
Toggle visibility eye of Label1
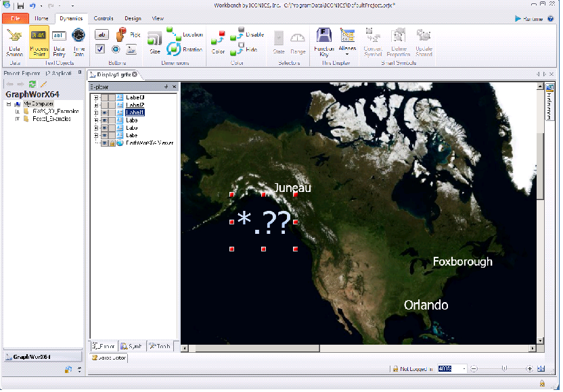pos(104,112)
